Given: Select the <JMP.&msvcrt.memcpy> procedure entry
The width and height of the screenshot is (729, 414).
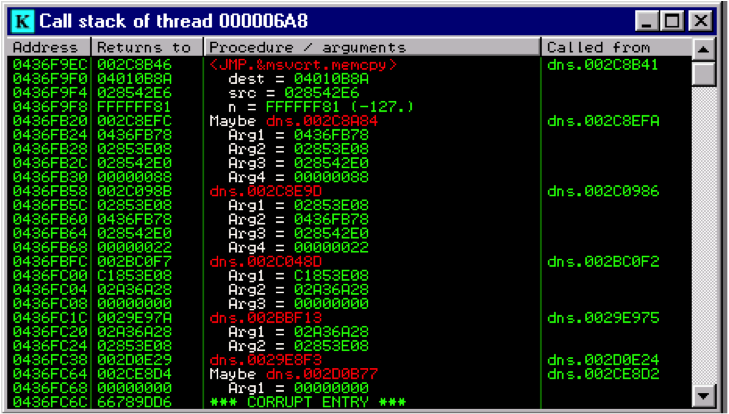Looking at the screenshot, I should tap(303, 65).
